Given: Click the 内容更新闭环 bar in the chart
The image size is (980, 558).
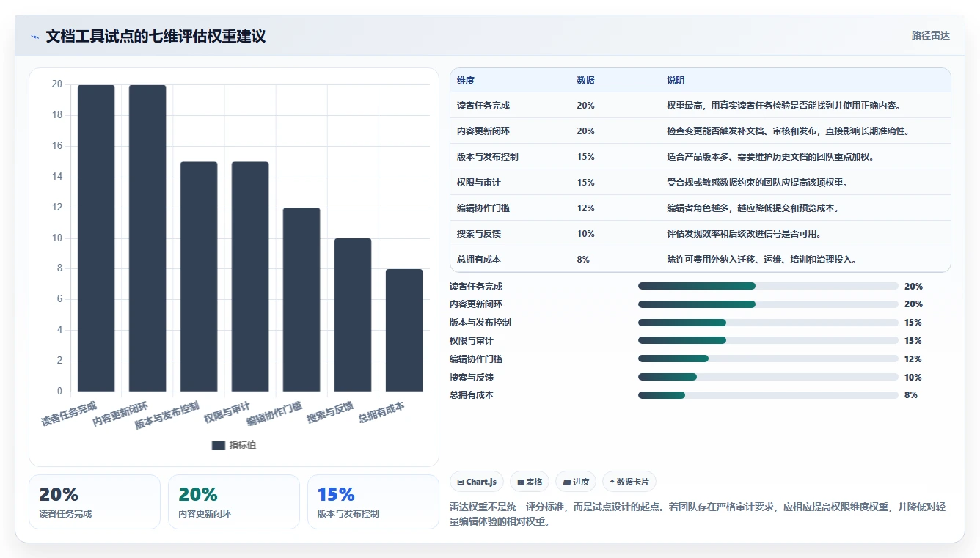Looking at the screenshot, I should (x=147, y=238).
